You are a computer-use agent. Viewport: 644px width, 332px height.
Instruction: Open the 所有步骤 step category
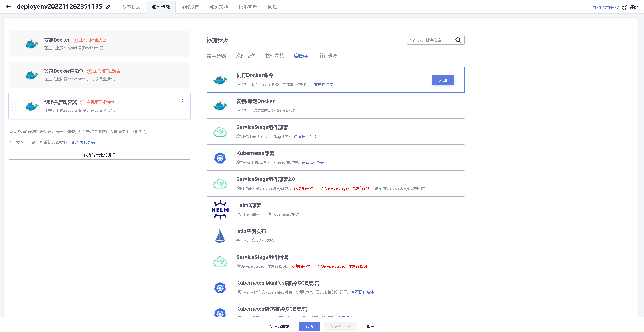point(328,56)
